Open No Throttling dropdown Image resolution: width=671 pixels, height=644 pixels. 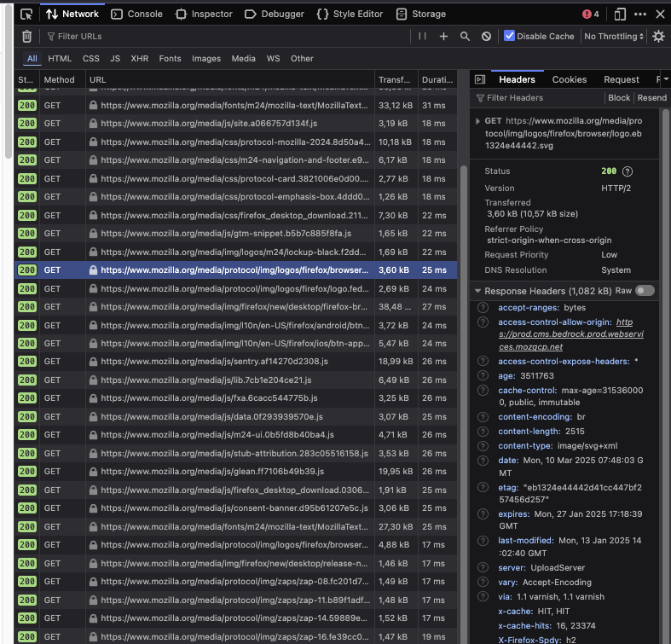pos(614,37)
